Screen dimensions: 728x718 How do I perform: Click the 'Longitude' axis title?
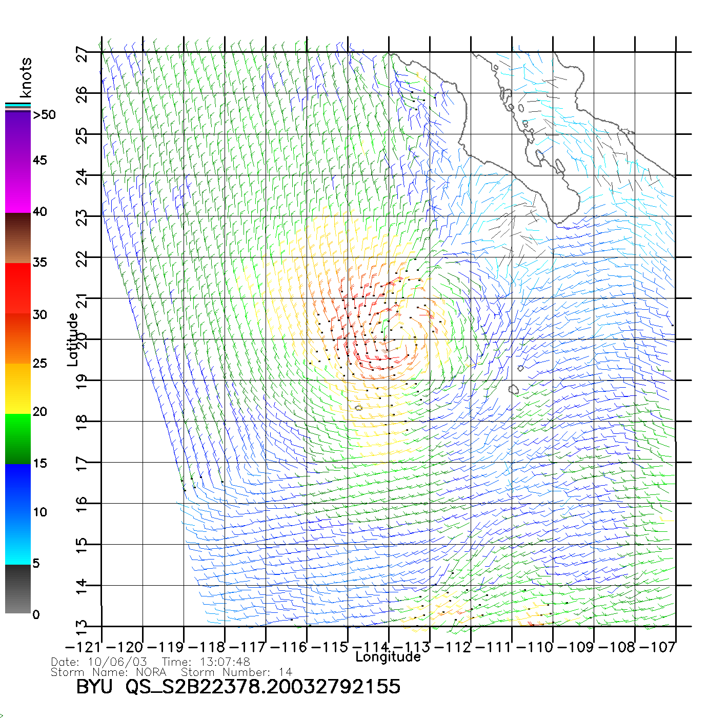(388, 657)
